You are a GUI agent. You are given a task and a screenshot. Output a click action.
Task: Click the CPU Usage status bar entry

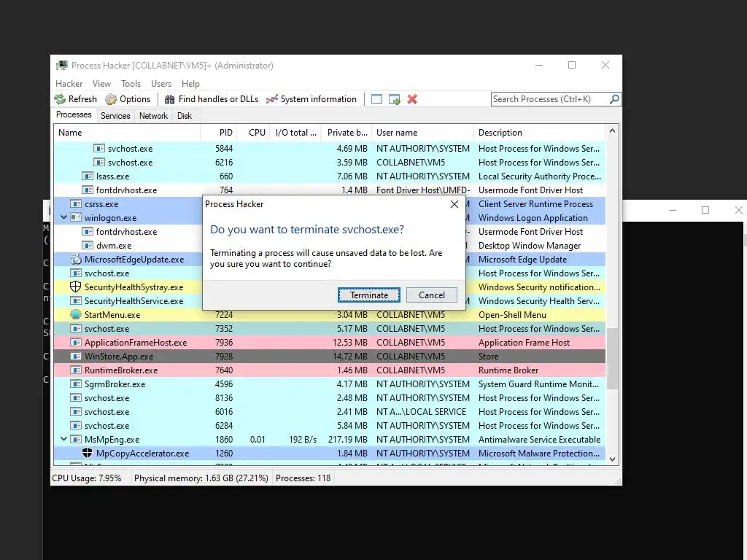(87, 478)
